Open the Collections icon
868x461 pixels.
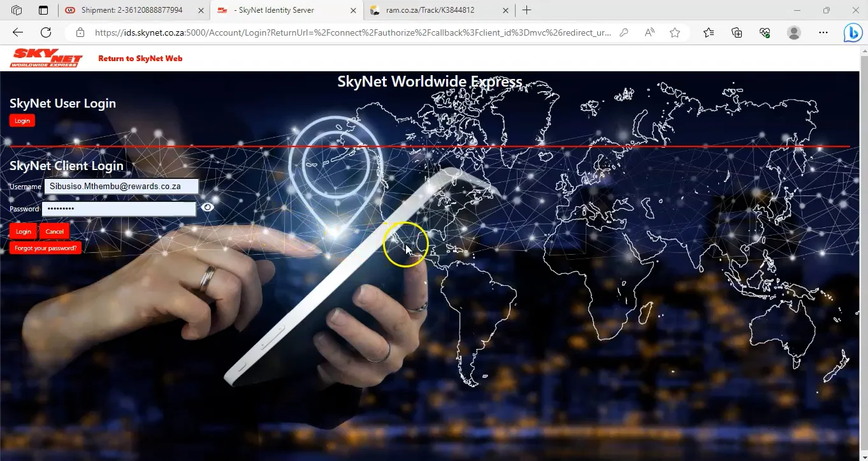click(737, 32)
